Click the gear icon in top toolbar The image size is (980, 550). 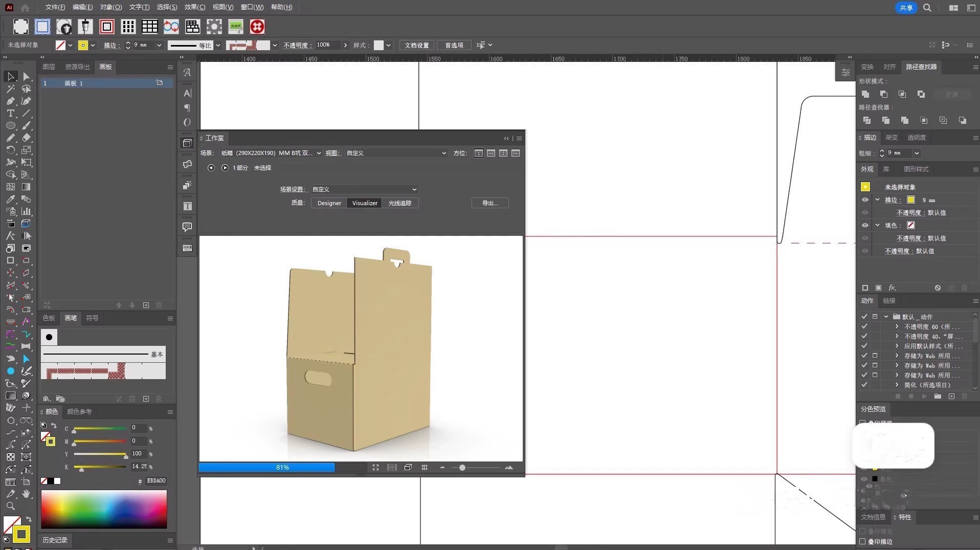(x=214, y=27)
